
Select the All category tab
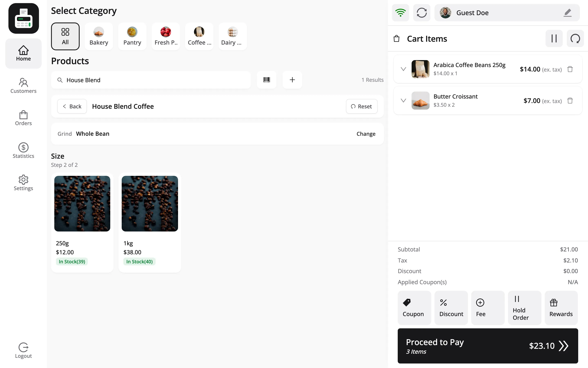coord(65,37)
